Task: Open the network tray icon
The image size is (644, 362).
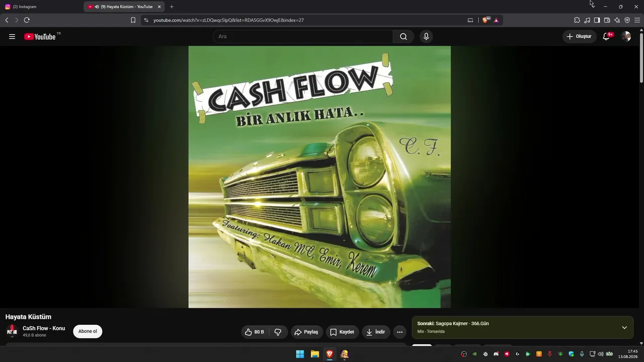Action: [x=593, y=354]
